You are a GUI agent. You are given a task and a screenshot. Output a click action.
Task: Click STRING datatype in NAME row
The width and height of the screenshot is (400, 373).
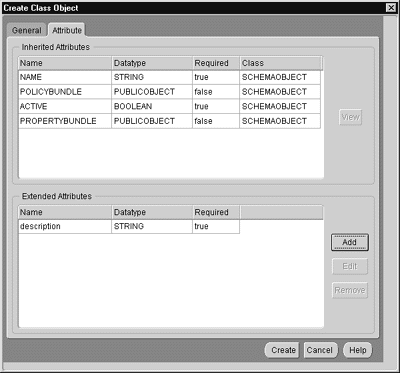[x=152, y=77]
